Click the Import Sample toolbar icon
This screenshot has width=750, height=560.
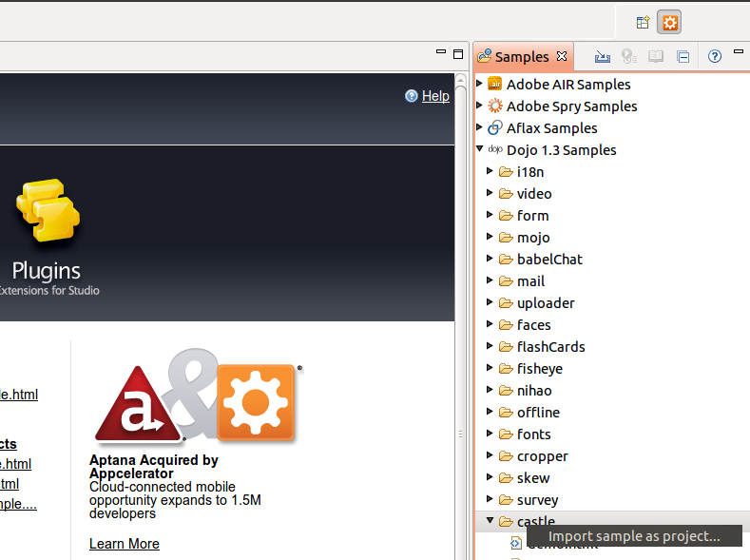[x=603, y=57]
